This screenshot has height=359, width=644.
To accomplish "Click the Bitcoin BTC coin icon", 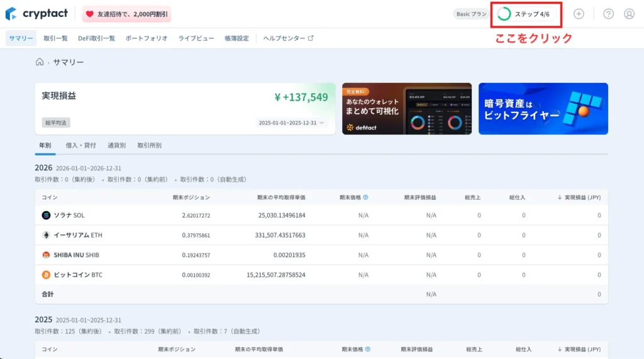I will [x=46, y=275].
